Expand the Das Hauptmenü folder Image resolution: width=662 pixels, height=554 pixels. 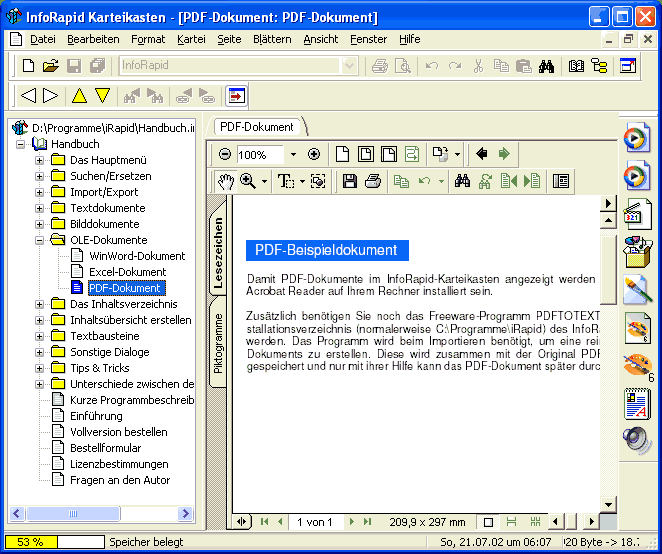point(39,160)
